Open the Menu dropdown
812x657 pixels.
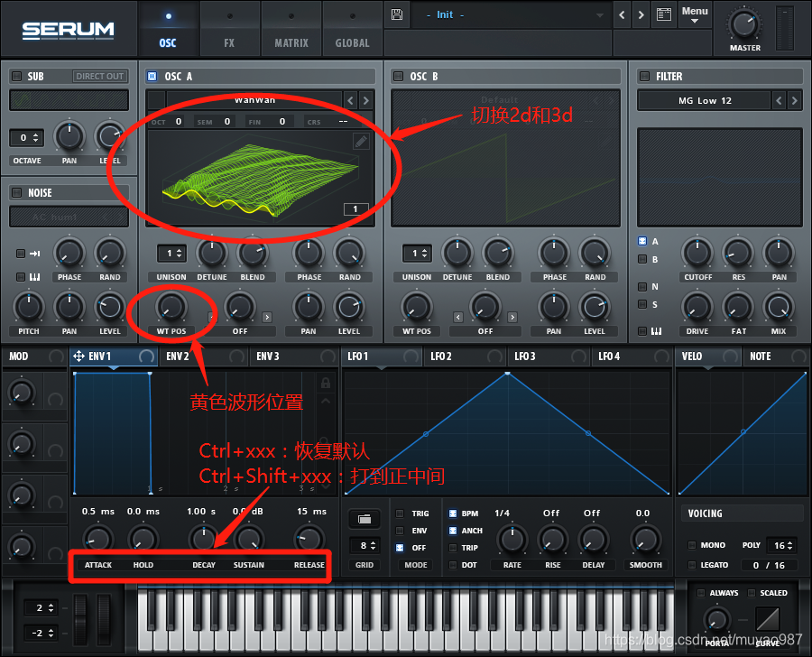(695, 15)
